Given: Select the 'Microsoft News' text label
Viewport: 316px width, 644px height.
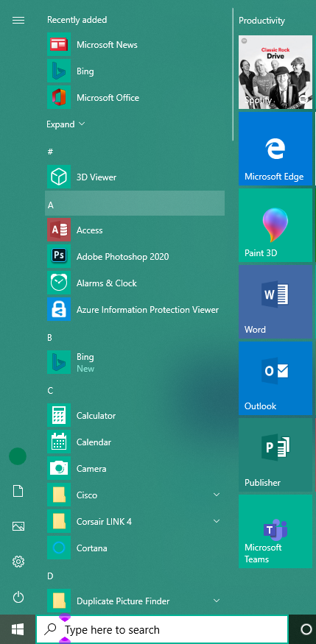Looking at the screenshot, I should point(107,45).
